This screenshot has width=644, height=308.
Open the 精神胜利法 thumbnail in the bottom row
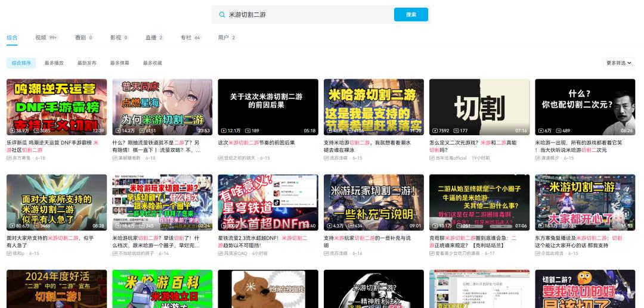pyautogui.click(x=374, y=289)
